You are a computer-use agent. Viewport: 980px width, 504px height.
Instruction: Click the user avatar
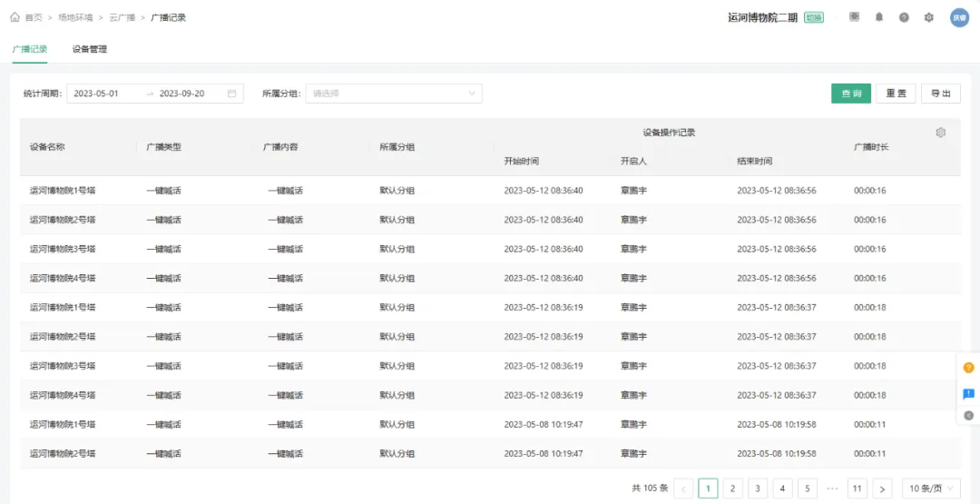[959, 17]
